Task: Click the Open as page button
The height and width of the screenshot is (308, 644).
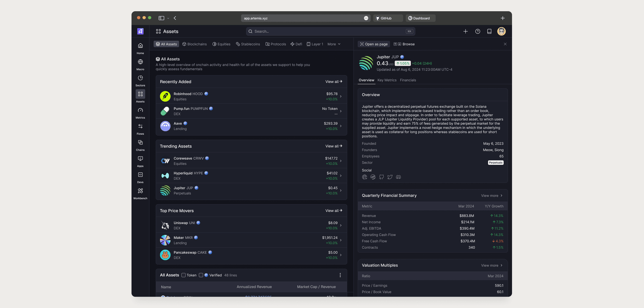Action: click(373, 44)
